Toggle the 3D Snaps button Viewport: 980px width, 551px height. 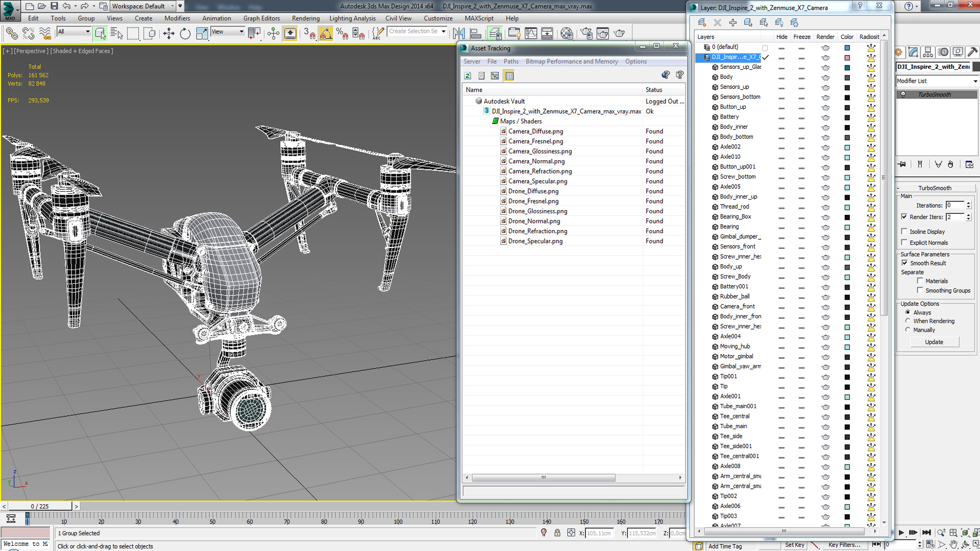tap(309, 34)
